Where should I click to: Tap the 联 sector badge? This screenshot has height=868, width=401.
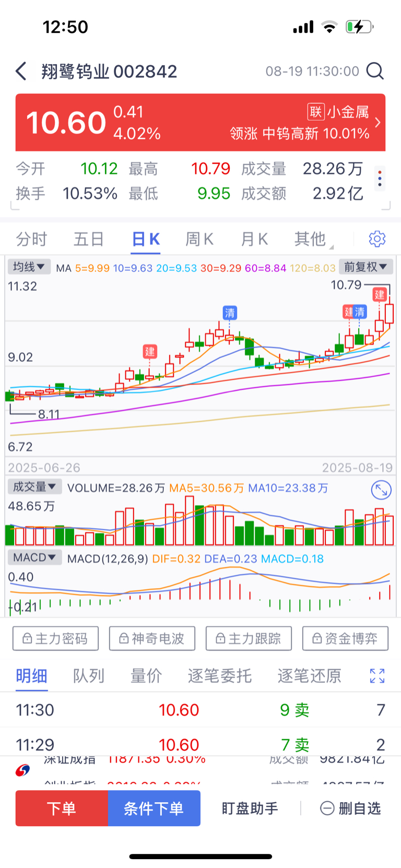tap(315, 112)
